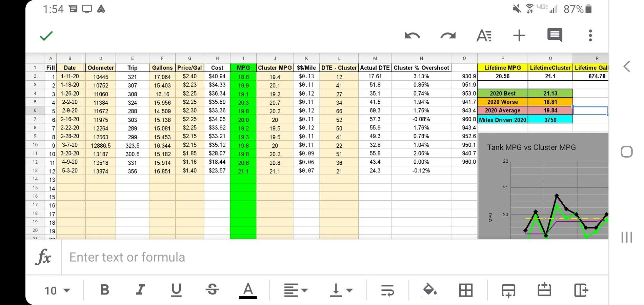This screenshot has height=305, width=644.
Task: Select the Actual DTE header cell
Action: coord(375,68)
